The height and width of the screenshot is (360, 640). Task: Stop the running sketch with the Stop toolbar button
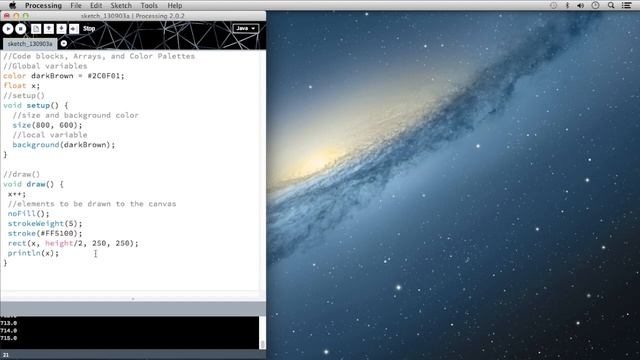[x=21, y=29]
